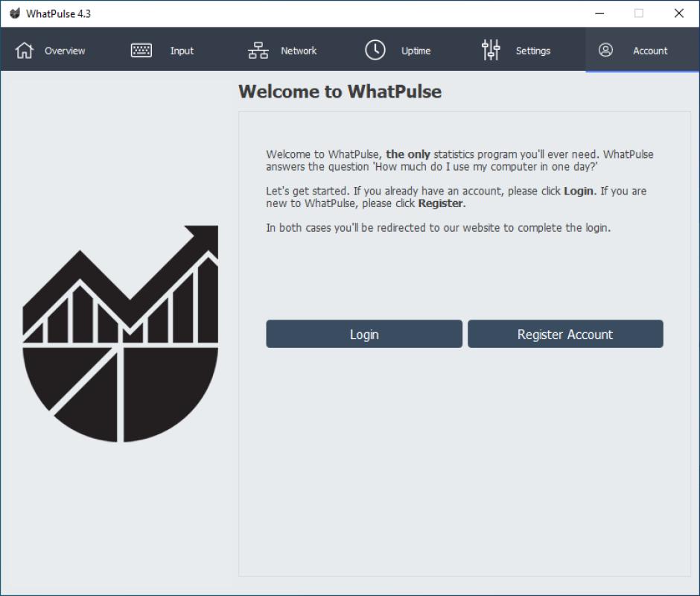Open the Settings tab label
The height and width of the screenshot is (596, 700).
[x=533, y=51]
